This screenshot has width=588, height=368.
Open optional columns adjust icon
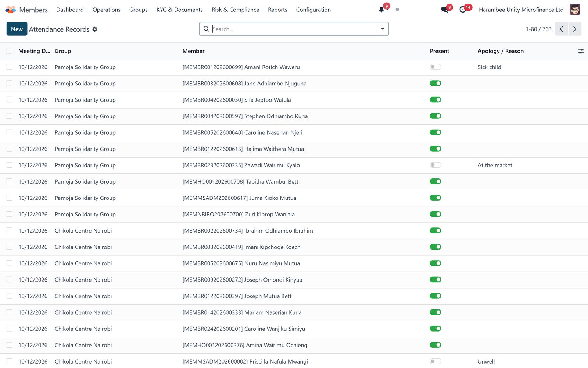tap(581, 51)
